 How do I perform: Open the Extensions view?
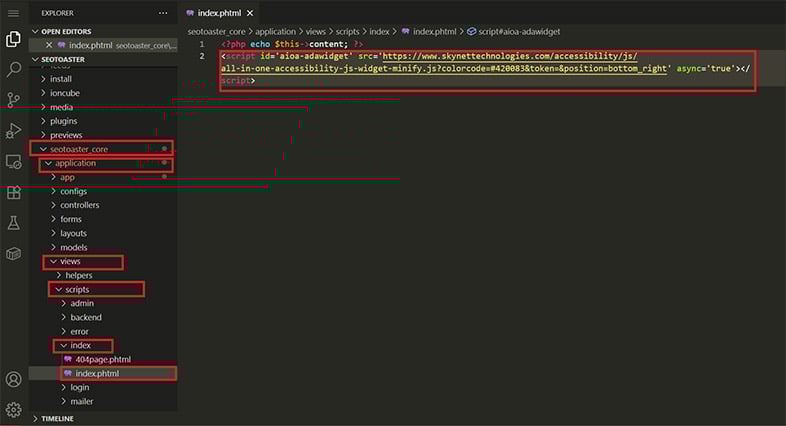(x=14, y=192)
